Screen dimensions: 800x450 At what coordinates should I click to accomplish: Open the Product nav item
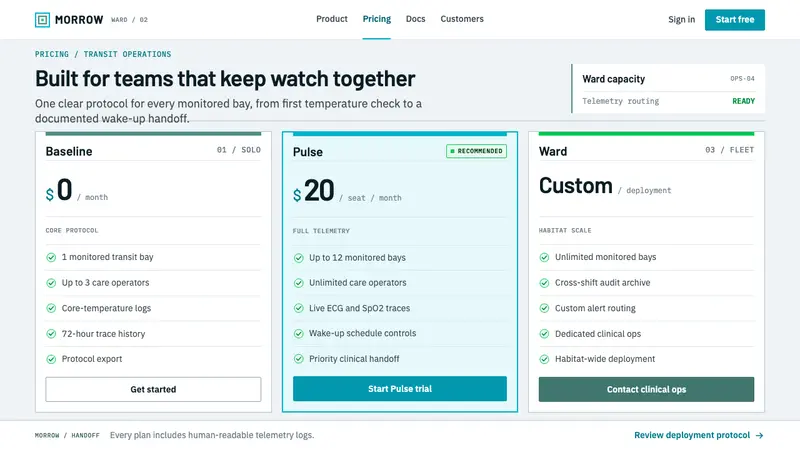[x=332, y=19]
